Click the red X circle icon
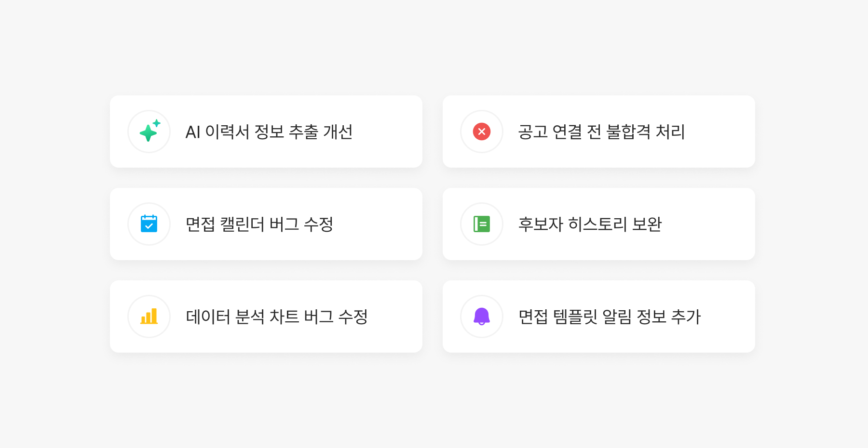This screenshot has height=448, width=868. pos(481,132)
